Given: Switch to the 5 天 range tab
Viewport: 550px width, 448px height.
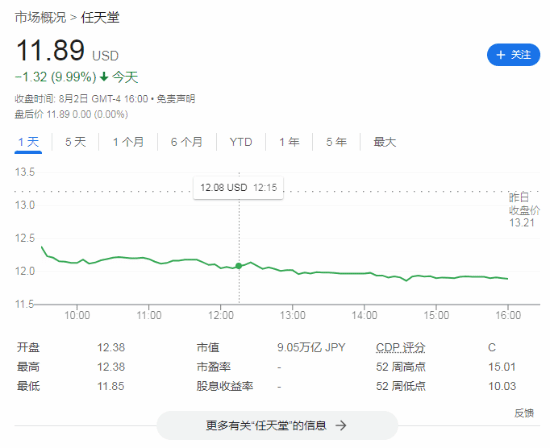Looking at the screenshot, I should click(75, 142).
